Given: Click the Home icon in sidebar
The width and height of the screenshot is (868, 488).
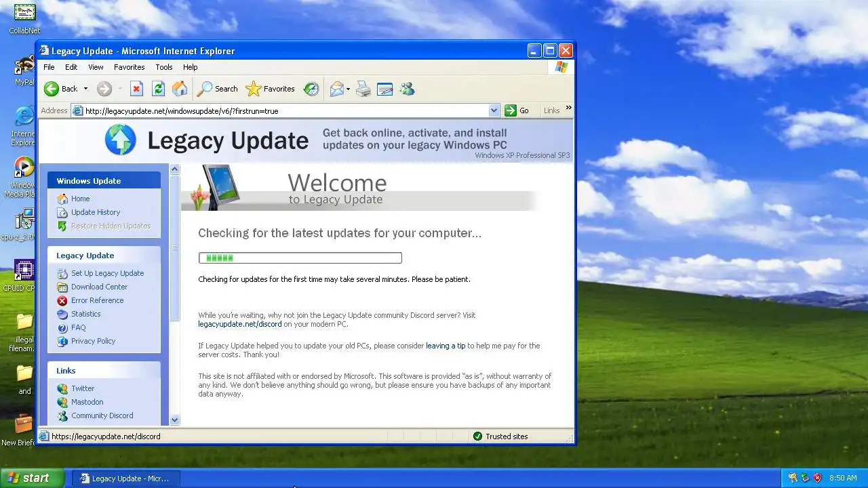Looking at the screenshot, I should coord(62,199).
